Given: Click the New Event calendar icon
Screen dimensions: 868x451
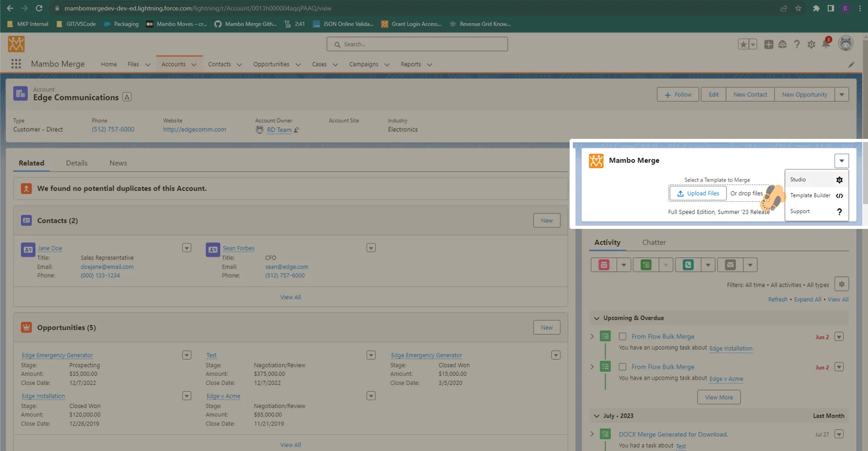Looking at the screenshot, I should tap(604, 265).
